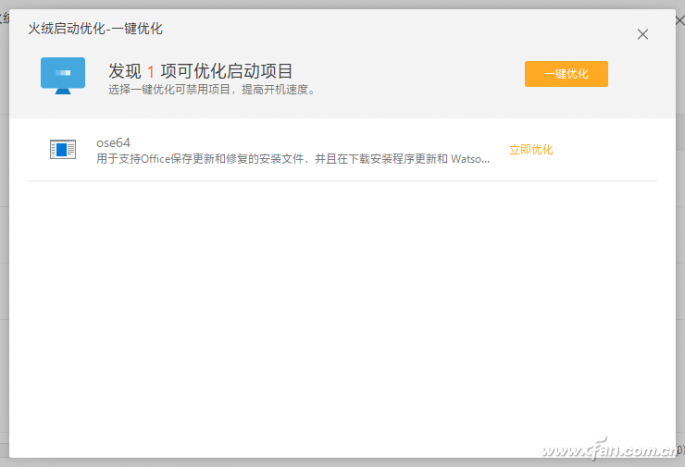Click the partially hidden 火绒 text at the top-left edge
The image size is (685, 467).
click(4, 18)
